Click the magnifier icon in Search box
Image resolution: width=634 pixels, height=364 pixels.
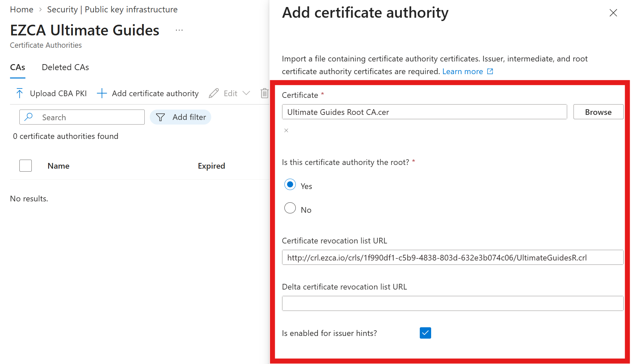point(29,117)
